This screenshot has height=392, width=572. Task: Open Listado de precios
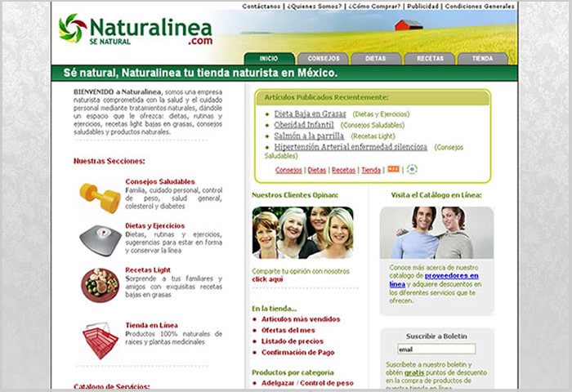click(x=293, y=341)
